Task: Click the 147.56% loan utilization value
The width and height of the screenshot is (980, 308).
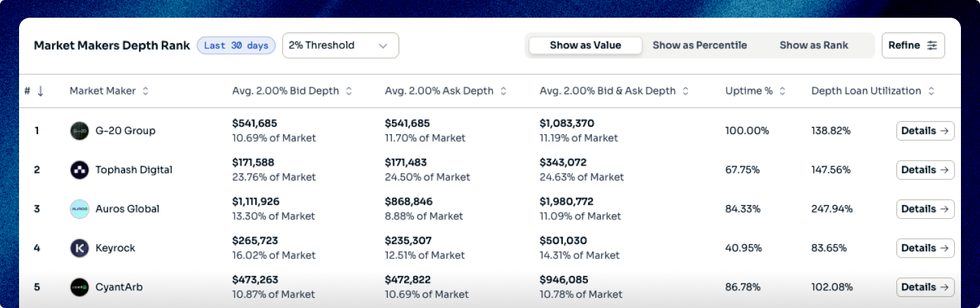Action: click(x=831, y=170)
